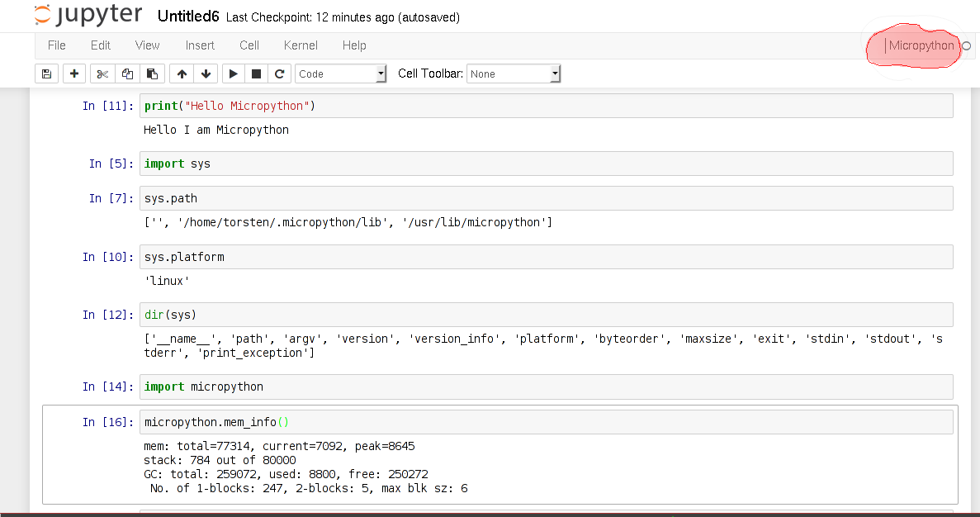Open the Help menu
Viewport: 980px width, 517px height.
click(x=354, y=45)
